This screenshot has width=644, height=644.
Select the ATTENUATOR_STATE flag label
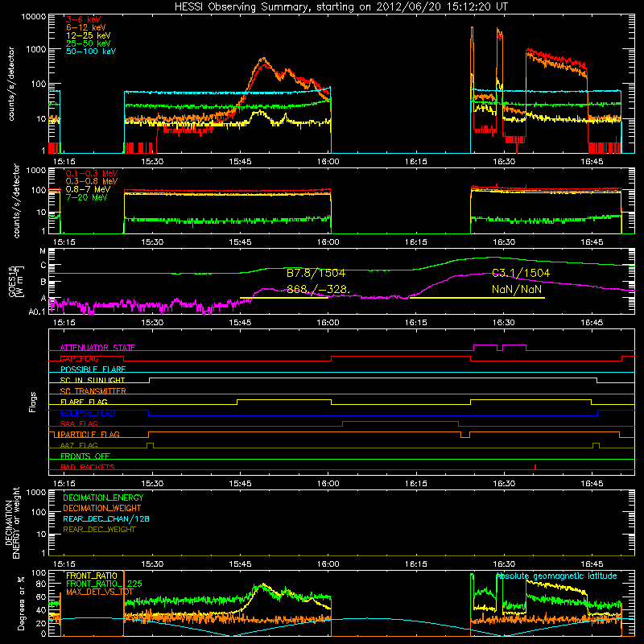pos(97,348)
